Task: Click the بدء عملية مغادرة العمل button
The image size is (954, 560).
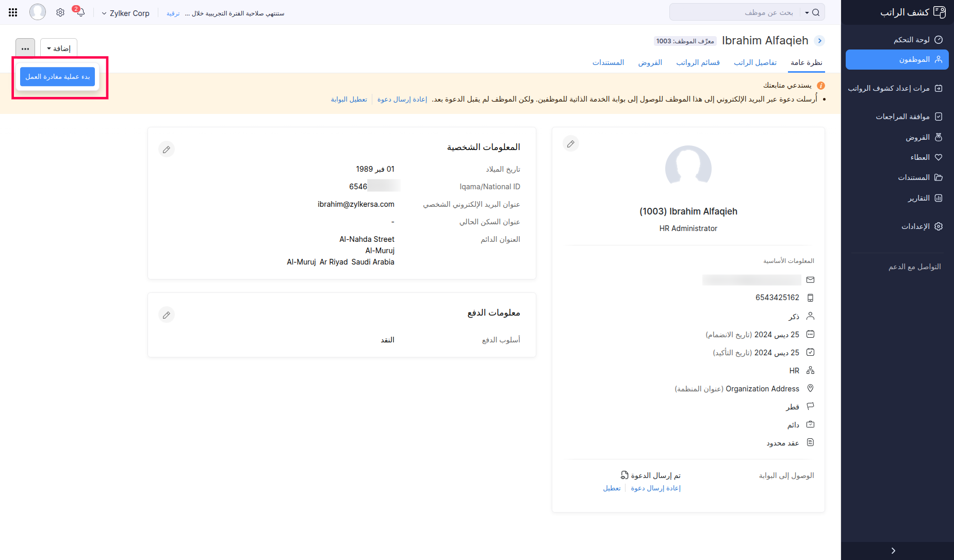Action: point(57,76)
